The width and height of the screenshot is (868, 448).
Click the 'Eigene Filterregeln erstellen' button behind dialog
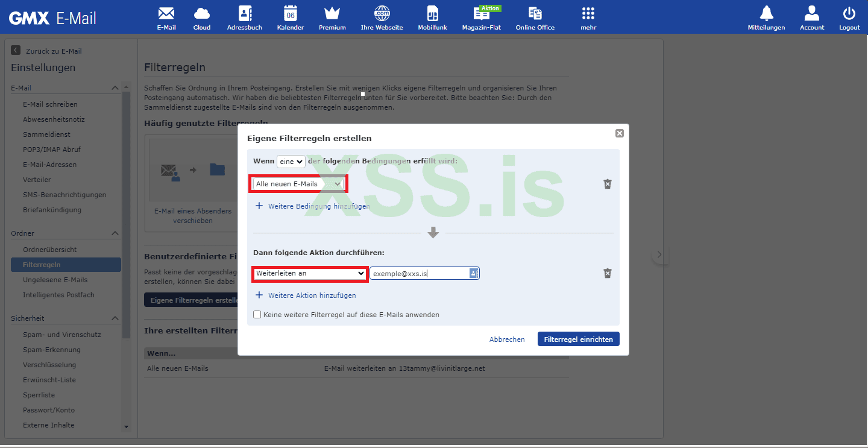pos(191,300)
